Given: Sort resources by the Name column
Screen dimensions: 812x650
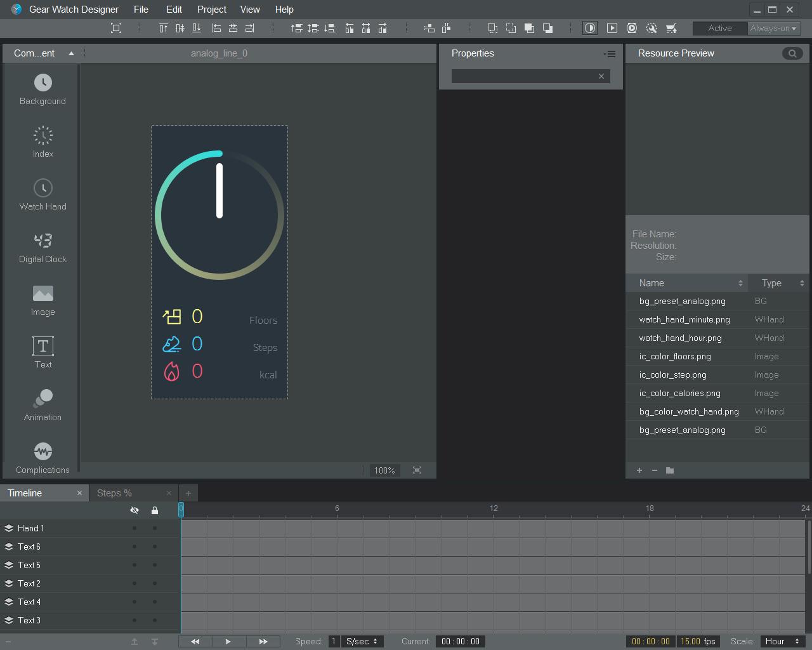Looking at the screenshot, I should point(687,283).
